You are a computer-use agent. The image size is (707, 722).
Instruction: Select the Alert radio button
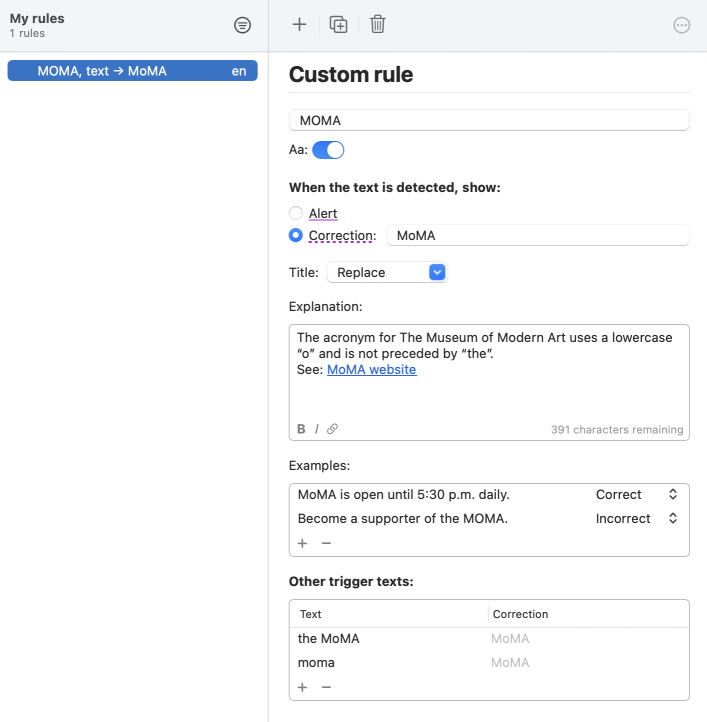point(295,213)
